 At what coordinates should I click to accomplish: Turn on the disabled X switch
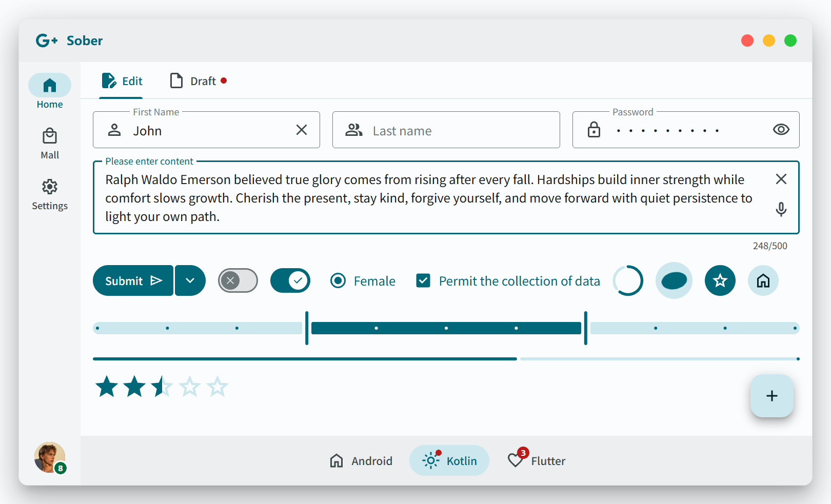[238, 280]
